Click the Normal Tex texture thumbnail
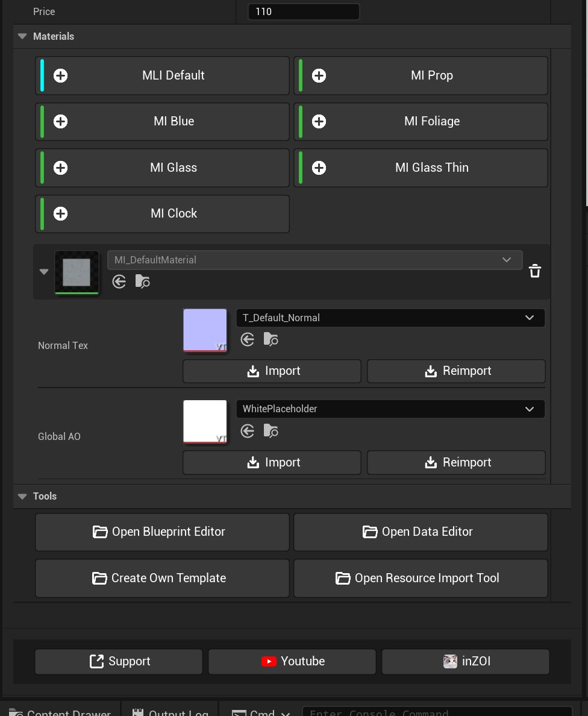 pyautogui.click(x=205, y=331)
